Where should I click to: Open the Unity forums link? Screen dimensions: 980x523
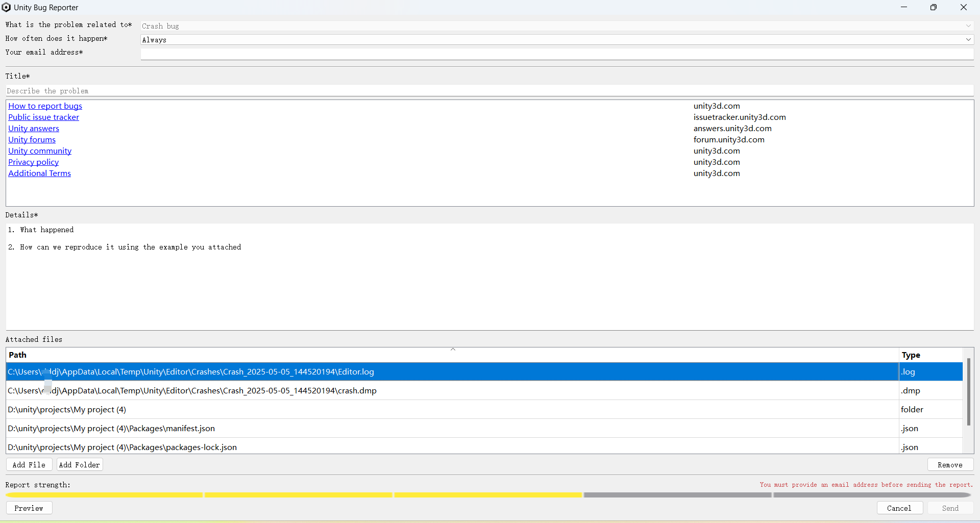click(x=32, y=140)
